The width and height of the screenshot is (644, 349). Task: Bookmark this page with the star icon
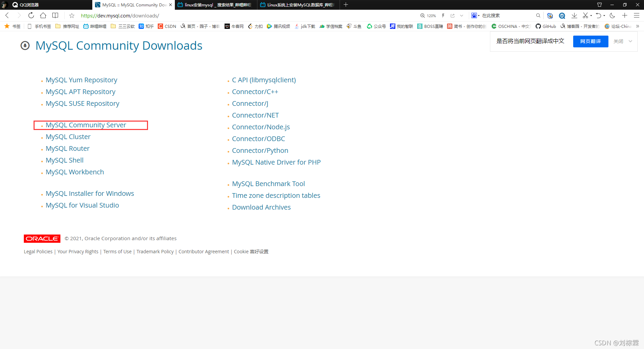71,15
